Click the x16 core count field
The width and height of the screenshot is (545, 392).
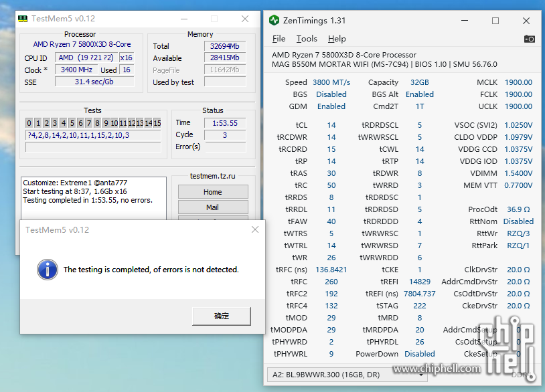127,58
